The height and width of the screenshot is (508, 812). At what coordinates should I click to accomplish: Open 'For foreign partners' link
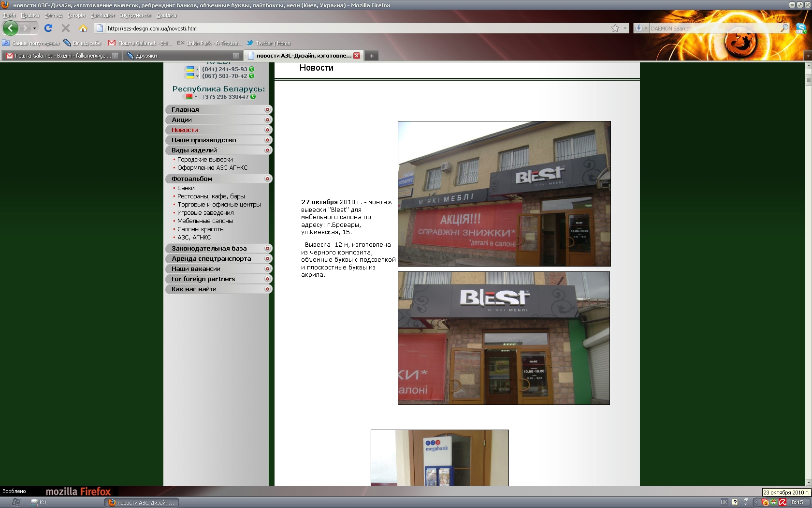[x=219, y=279]
